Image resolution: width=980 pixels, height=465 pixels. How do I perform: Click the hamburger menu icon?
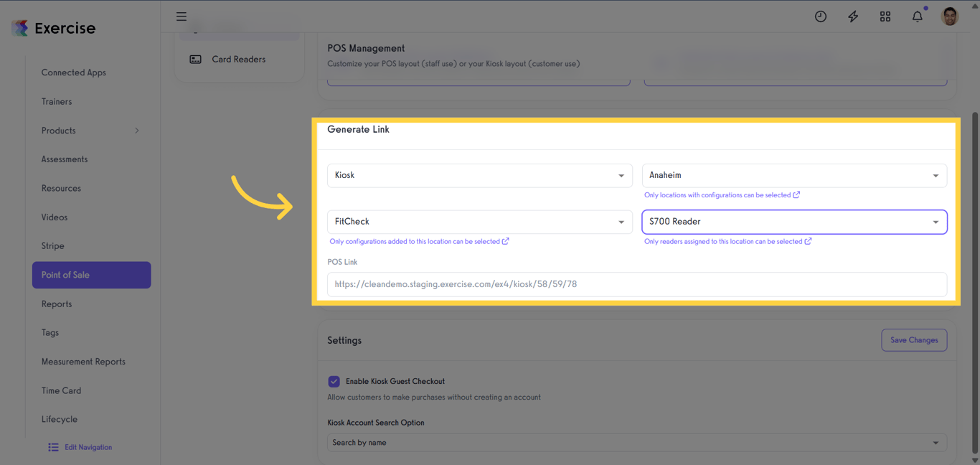click(x=181, y=16)
